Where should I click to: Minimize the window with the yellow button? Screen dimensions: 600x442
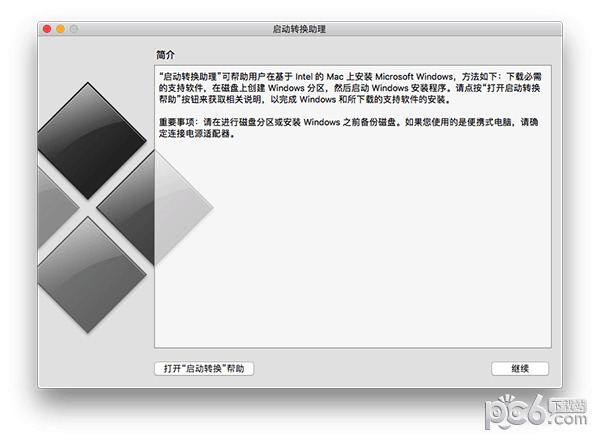(60, 29)
